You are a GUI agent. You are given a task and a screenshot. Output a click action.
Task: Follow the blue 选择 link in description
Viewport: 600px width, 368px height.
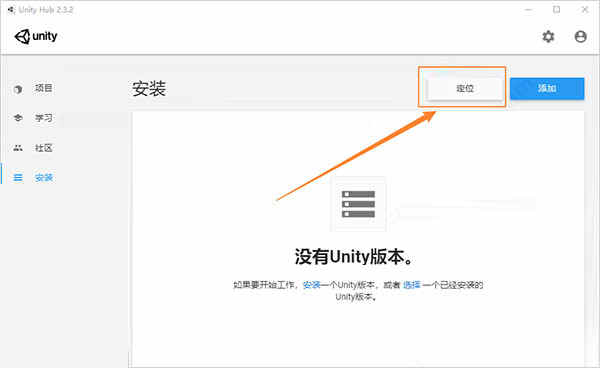pos(412,285)
